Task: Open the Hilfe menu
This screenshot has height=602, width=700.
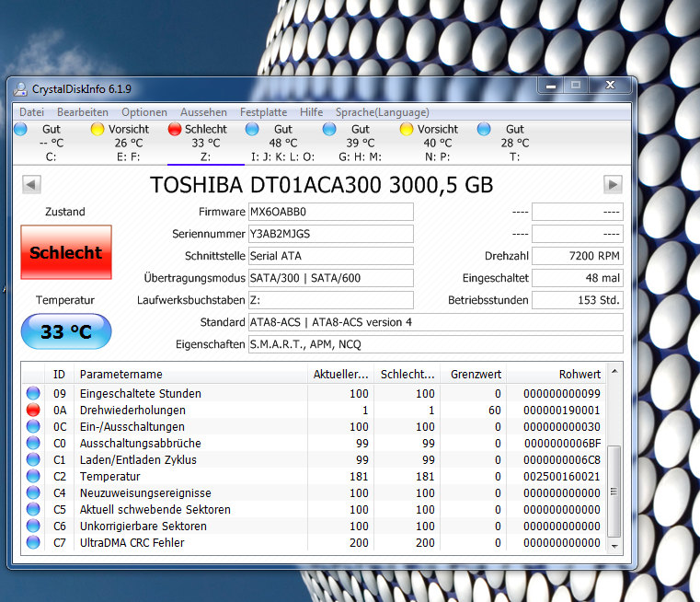Action: point(311,112)
